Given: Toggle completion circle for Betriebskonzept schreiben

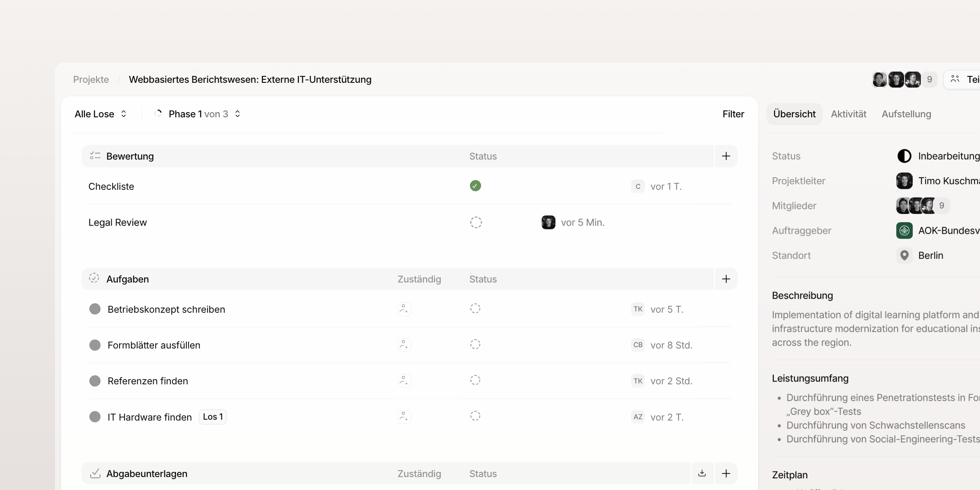Looking at the screenshot, I should pyautogui.click(x=95, y=309).
